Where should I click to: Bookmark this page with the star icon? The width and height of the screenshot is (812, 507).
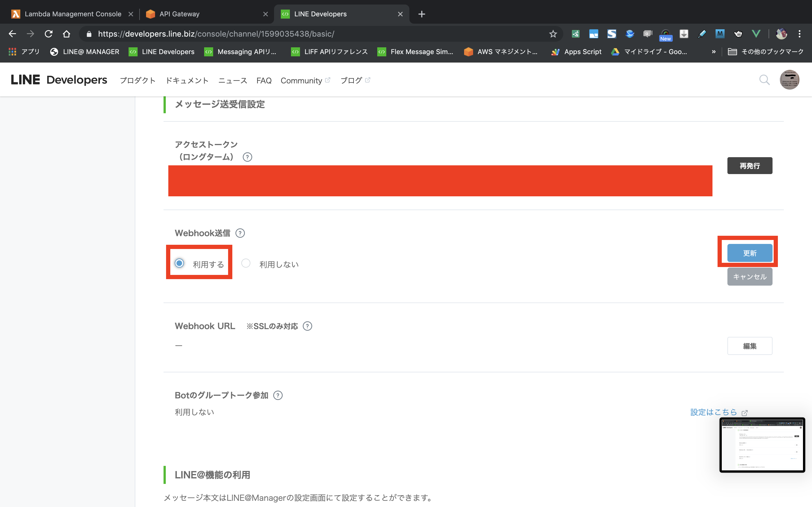tap(553, 34)
